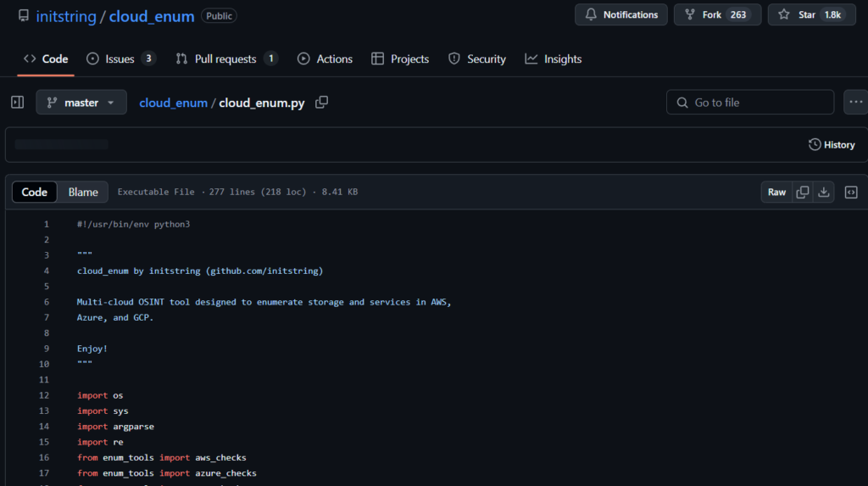Click the 'import os' line
The image size is (868, 486).
click(x=100, y=395)
